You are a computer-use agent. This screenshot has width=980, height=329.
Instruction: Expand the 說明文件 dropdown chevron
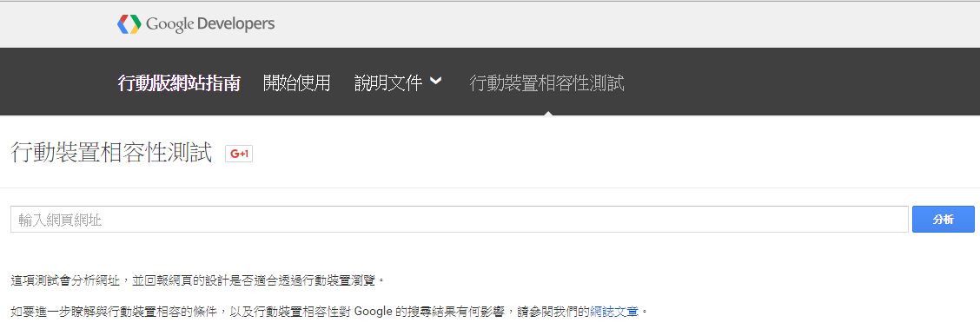(x=436, y=81)
